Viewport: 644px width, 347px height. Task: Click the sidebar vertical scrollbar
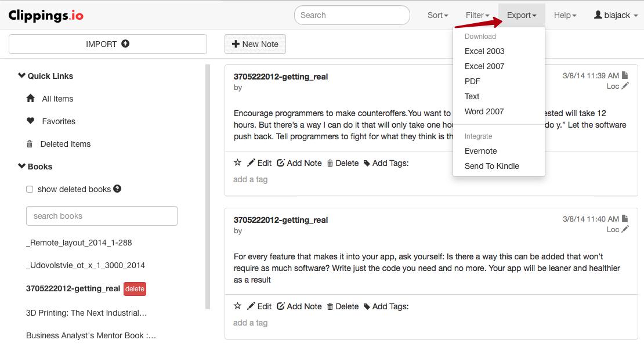(208, 186)
